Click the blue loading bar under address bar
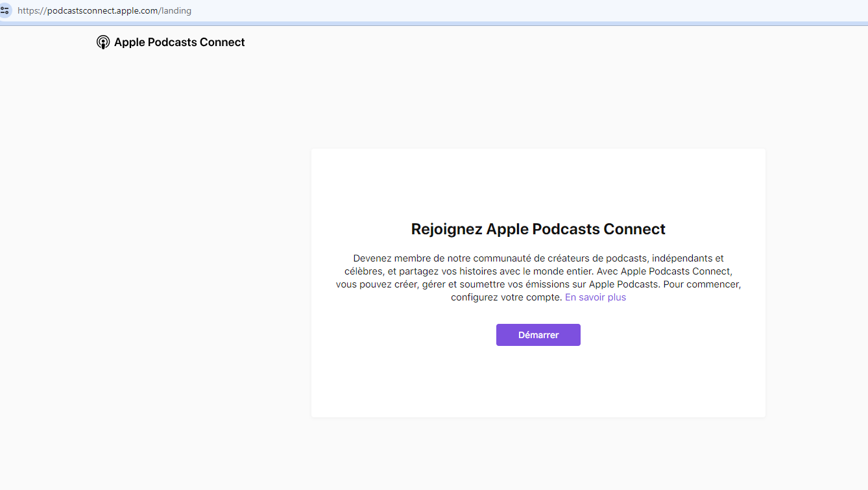Viewport: 868px width, 490px height. [434, 24]
